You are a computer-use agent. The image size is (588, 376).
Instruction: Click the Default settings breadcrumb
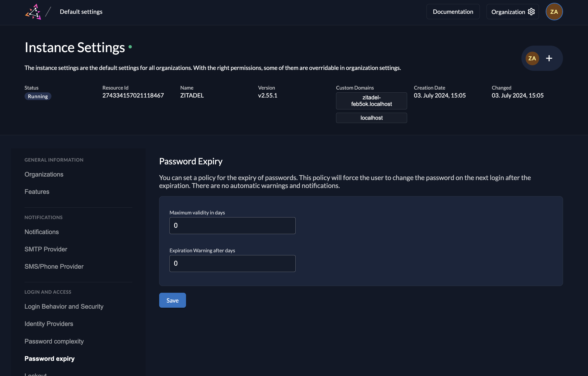tap(81, 12)
